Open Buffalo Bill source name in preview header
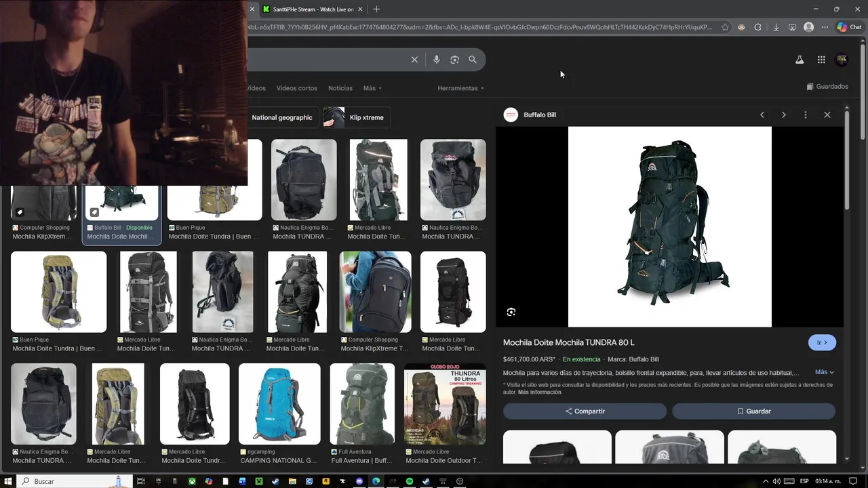The image size is (868, 488). (x=540, y=115)
